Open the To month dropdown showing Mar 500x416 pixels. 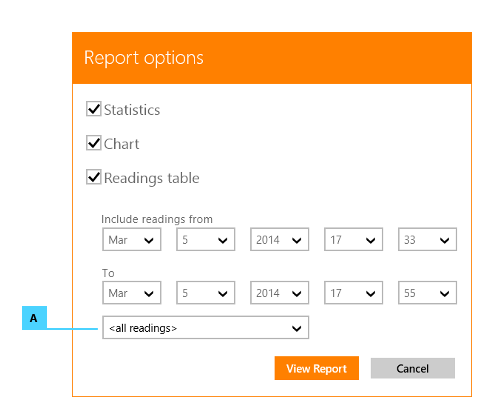click(x=132, y=293)
